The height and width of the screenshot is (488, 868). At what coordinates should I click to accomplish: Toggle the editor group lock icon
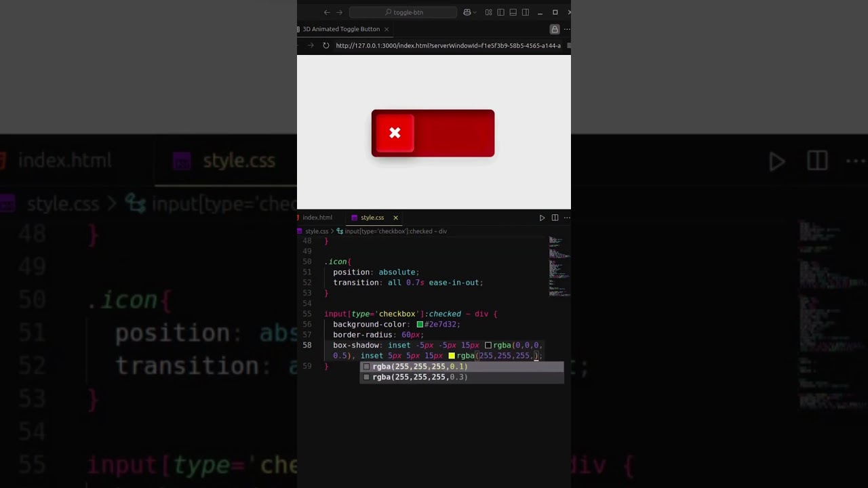coord(555,29)
